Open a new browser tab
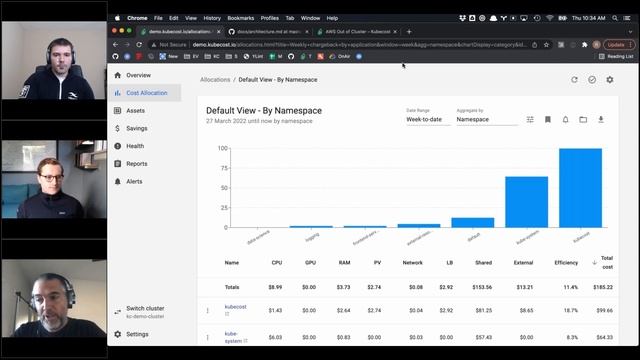This screenshot has height=360, width=640. click(x=409, y=31)
